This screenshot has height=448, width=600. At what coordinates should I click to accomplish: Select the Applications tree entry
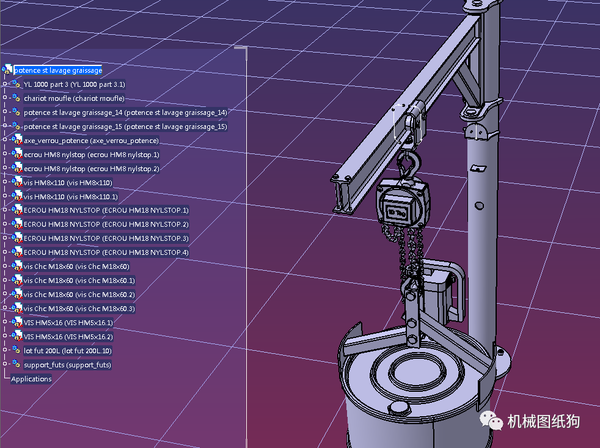[31, 379]
